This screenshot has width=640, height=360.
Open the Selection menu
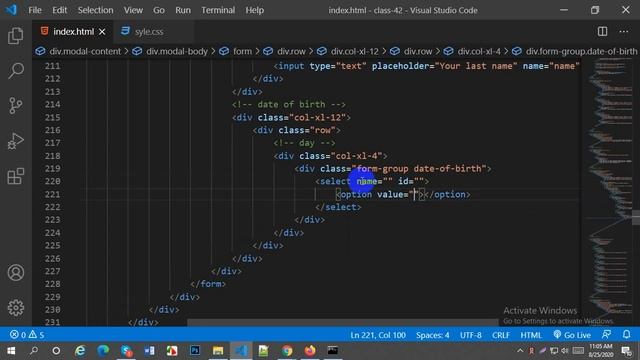[x=96, y=10]
